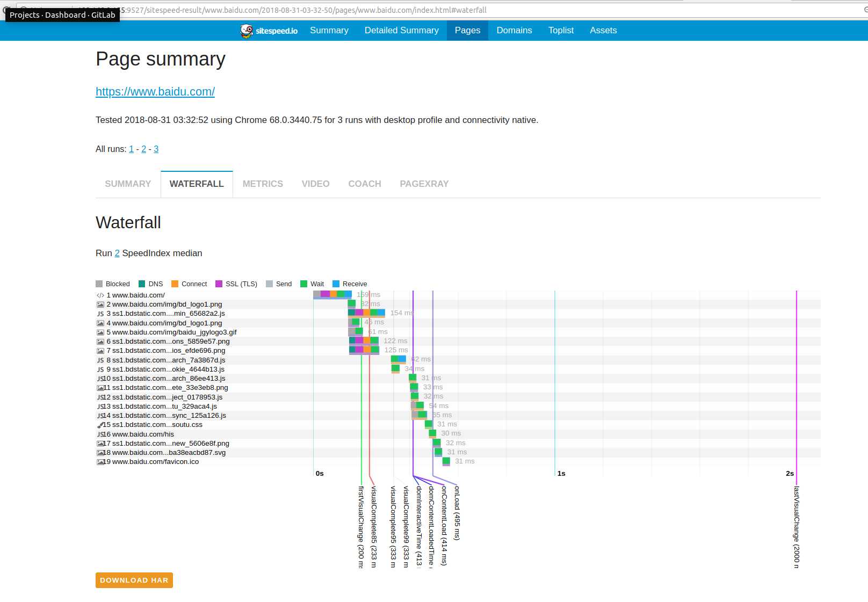Click image icon for baidu_jgylogo3.gif row
Screen dimensions: 868x602
(x=100, y=332)
